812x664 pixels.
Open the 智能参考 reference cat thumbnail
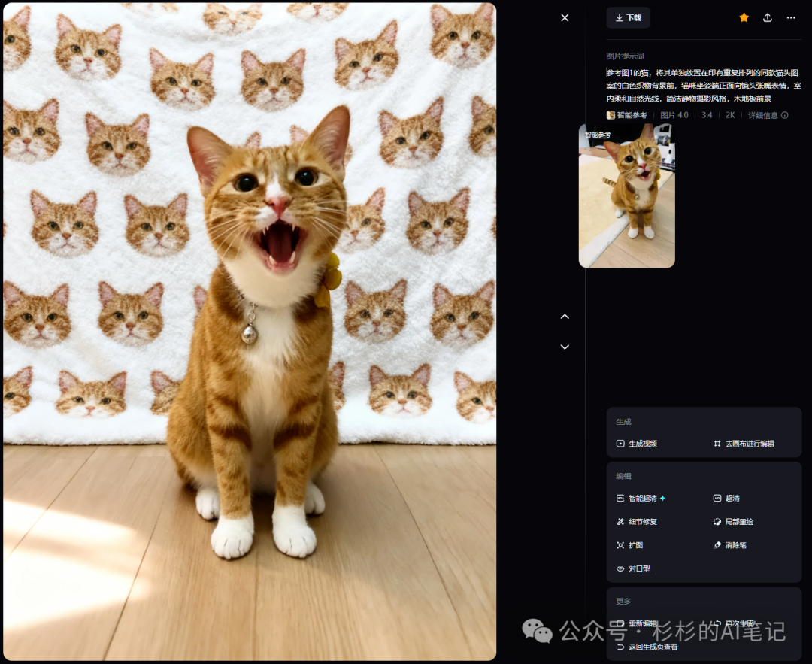click(626, 196)
